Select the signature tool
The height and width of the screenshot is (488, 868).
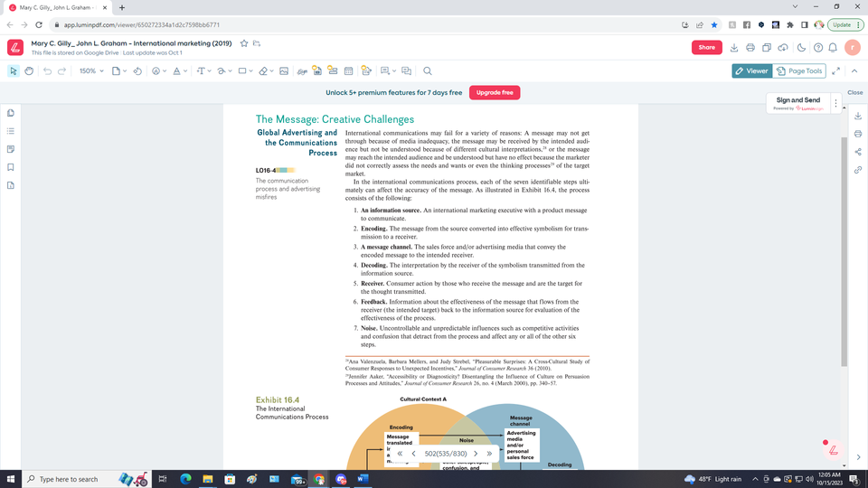pyautogui.click(x=302, y=70)
